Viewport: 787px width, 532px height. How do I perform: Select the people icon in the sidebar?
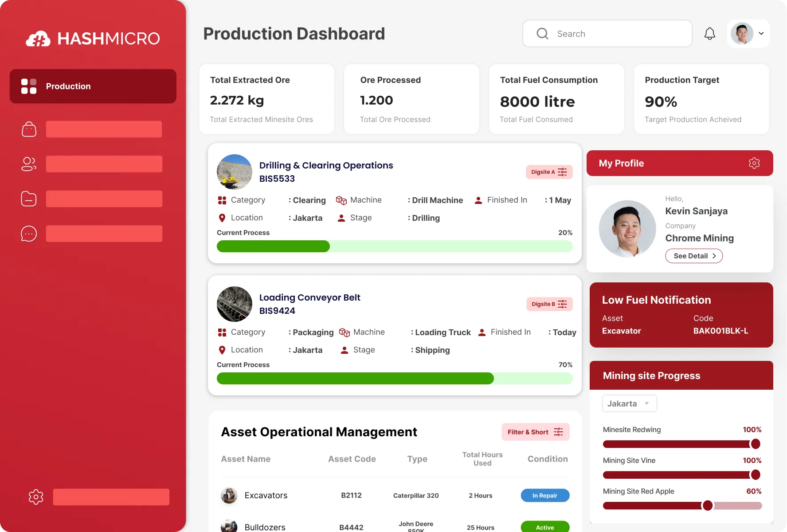tap(28, 164)
